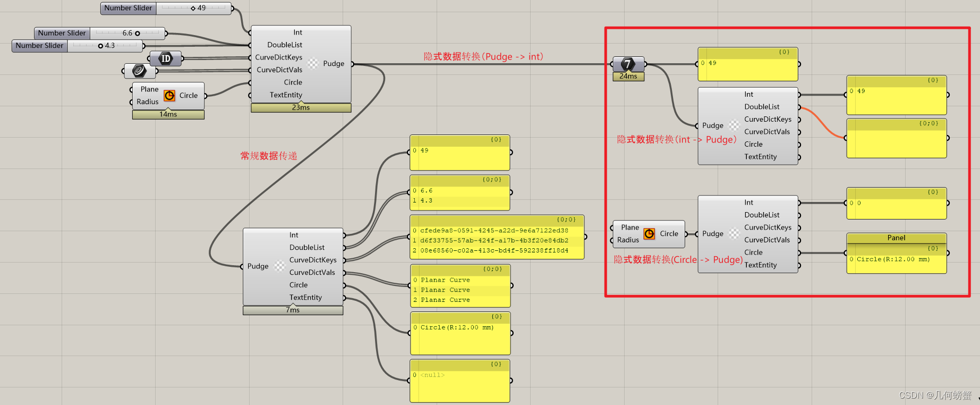Select the Number Slider label with value 6.6

point(62,33)
